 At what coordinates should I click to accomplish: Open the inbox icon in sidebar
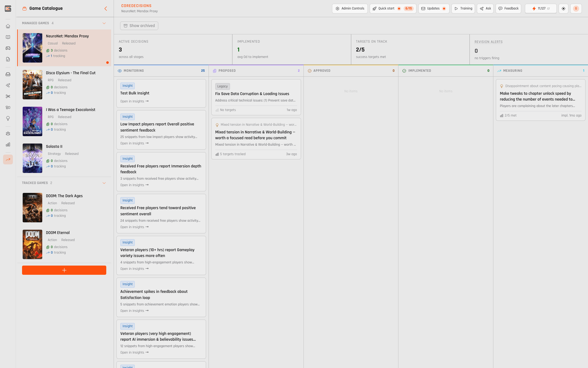[8, 74]
